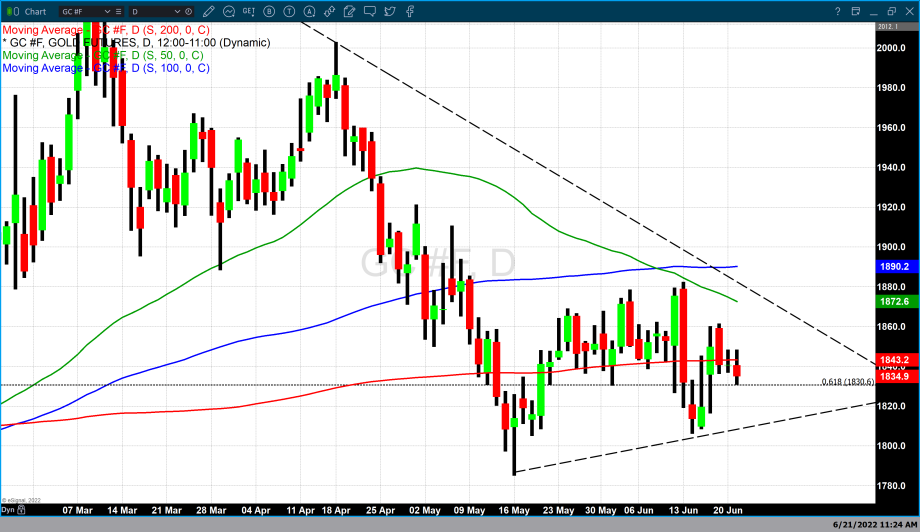Open the comment speech bubble icon
The height and width of the screenshot is (532, 920).
369,11
